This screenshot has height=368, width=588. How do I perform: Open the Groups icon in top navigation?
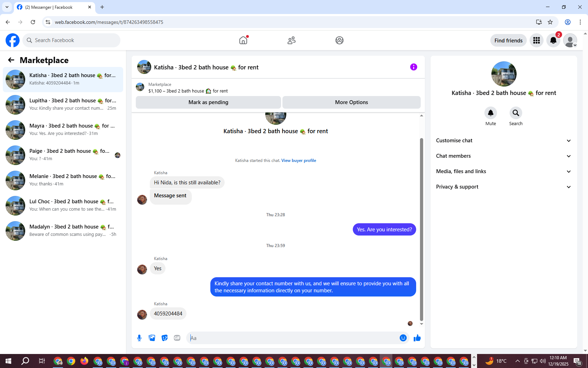(339, 40)
